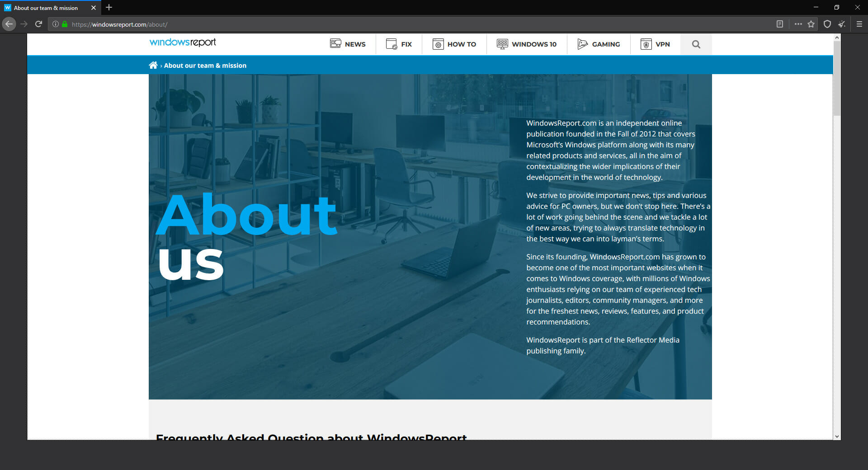This screenshot has width=868, height=470.
Task: Select the About our team & mission tab
Action: (50, 8)
